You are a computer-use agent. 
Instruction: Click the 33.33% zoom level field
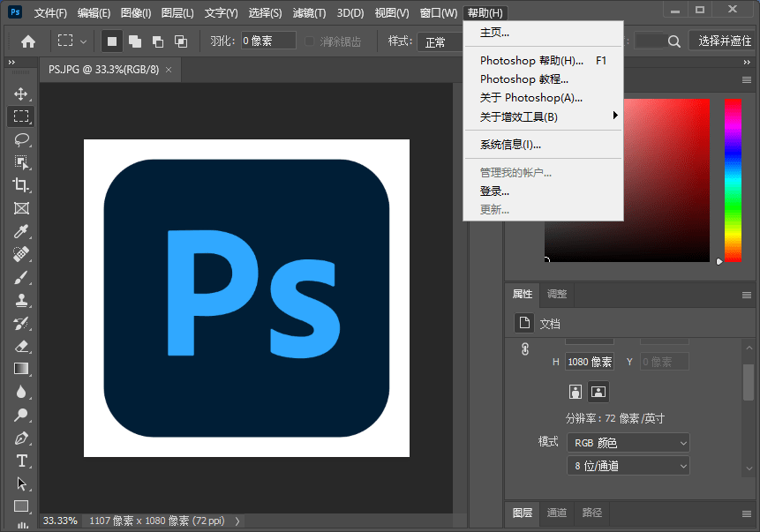tap(60, 521)
